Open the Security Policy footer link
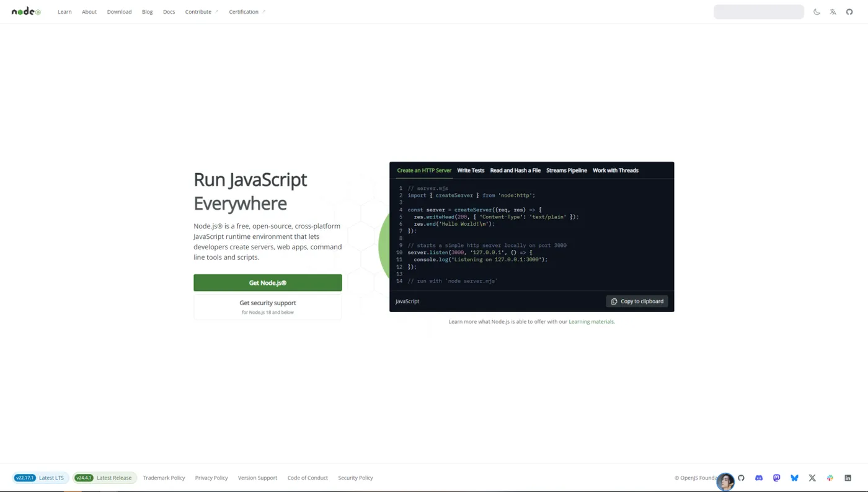 (355, 478)
